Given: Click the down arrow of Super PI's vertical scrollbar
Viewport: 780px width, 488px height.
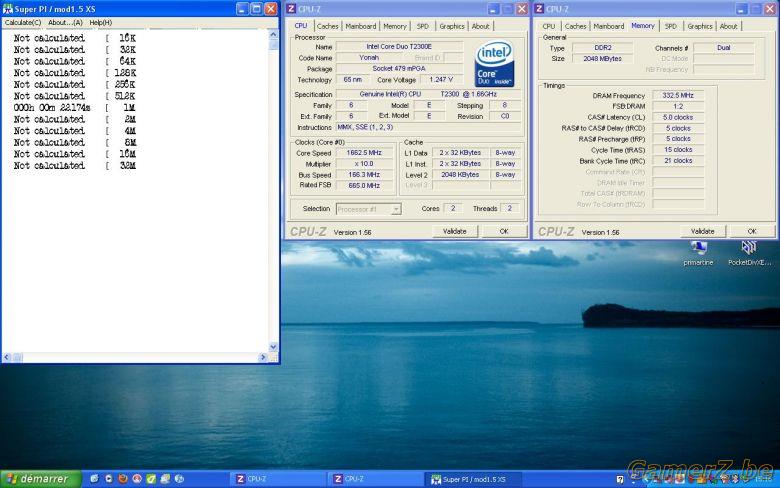Looking at the screenshot, I should [x=273, y=347].
